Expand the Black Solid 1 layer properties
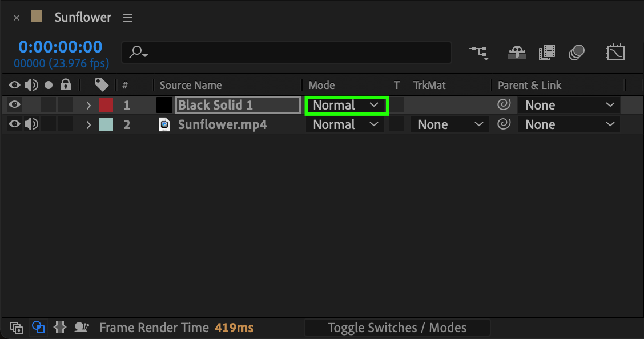Image resolution: width=644 pixels, height=339 pixels. tap(88, 105)
